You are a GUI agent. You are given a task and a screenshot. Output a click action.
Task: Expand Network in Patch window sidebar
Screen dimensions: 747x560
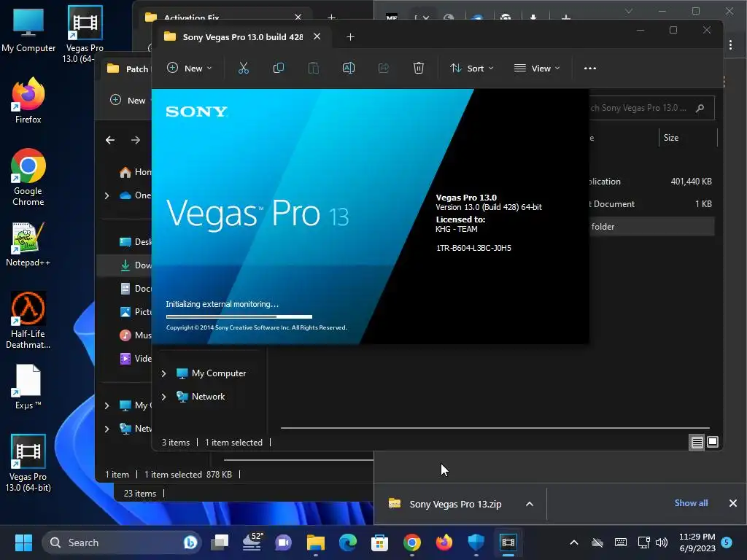tap(107, 429)
